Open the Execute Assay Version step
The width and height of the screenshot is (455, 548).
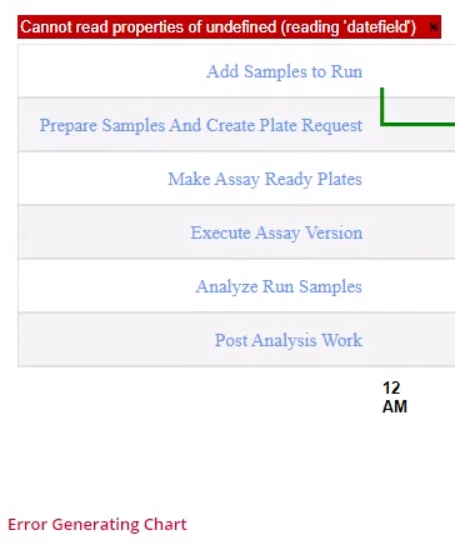point(276,233)
